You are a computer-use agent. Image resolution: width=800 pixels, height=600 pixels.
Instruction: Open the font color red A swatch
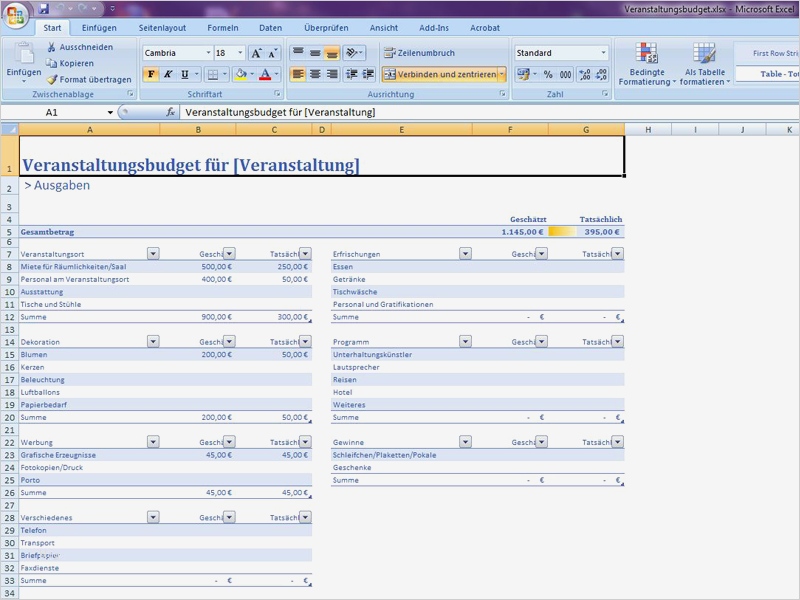click(x=264, y=74)
